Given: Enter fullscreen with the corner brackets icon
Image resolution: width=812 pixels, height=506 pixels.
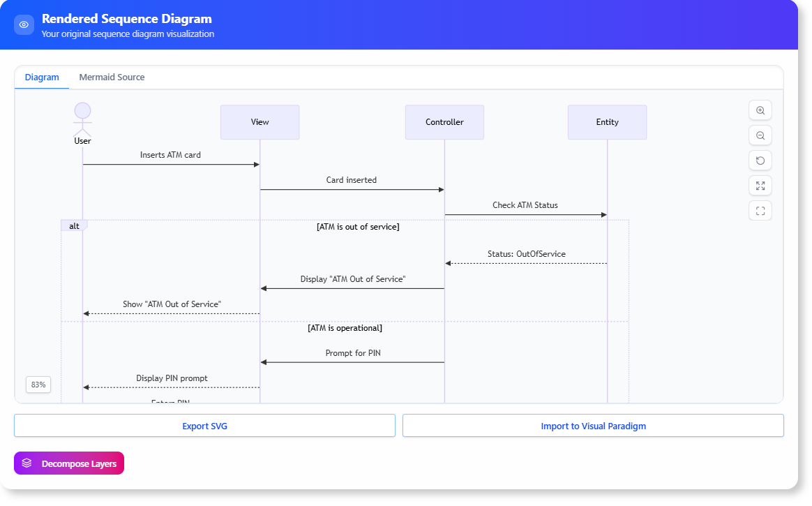Looking at the screenshot, I should point(760,211).
